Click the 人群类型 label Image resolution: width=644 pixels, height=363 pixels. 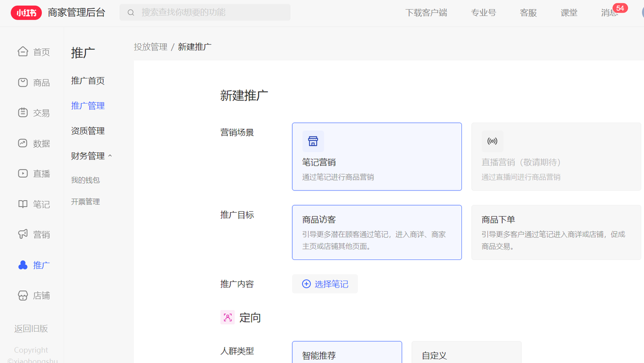point(237,351)
